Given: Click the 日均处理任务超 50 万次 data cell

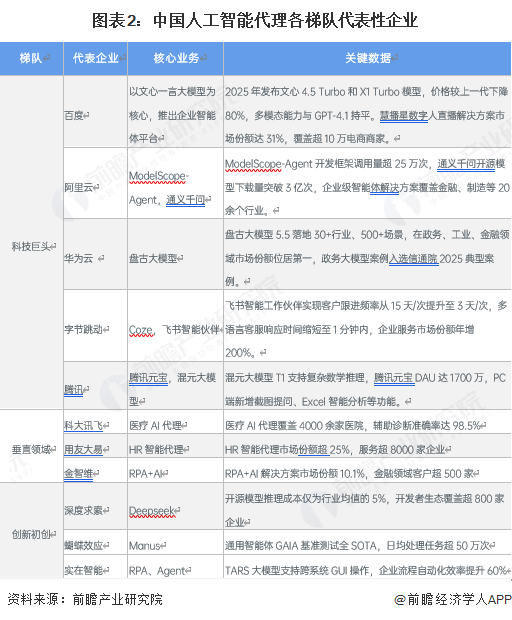Looking at the screenshot, I should coord(367,542).
